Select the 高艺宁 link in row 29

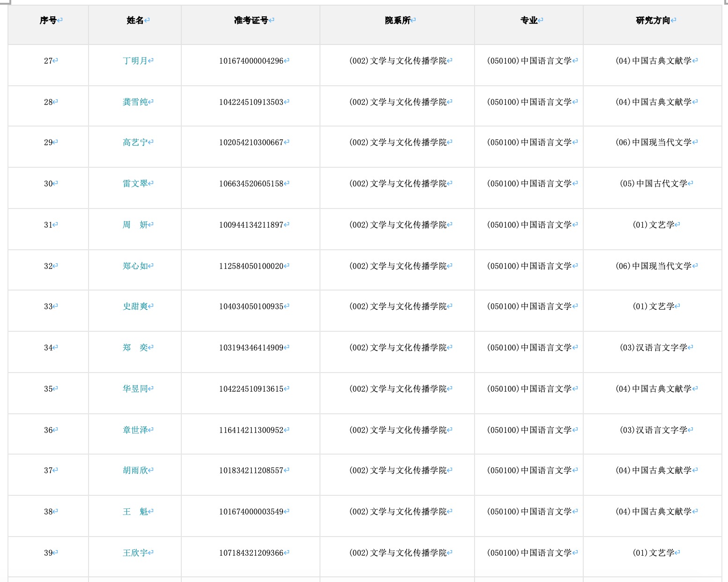point(135,142)
